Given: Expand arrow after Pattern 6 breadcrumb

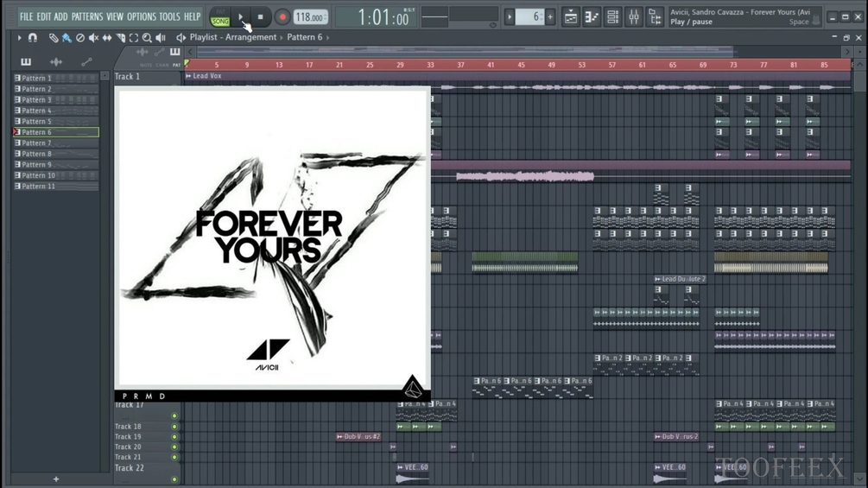Looking at the screenshot, I should (x=327, y=38).
